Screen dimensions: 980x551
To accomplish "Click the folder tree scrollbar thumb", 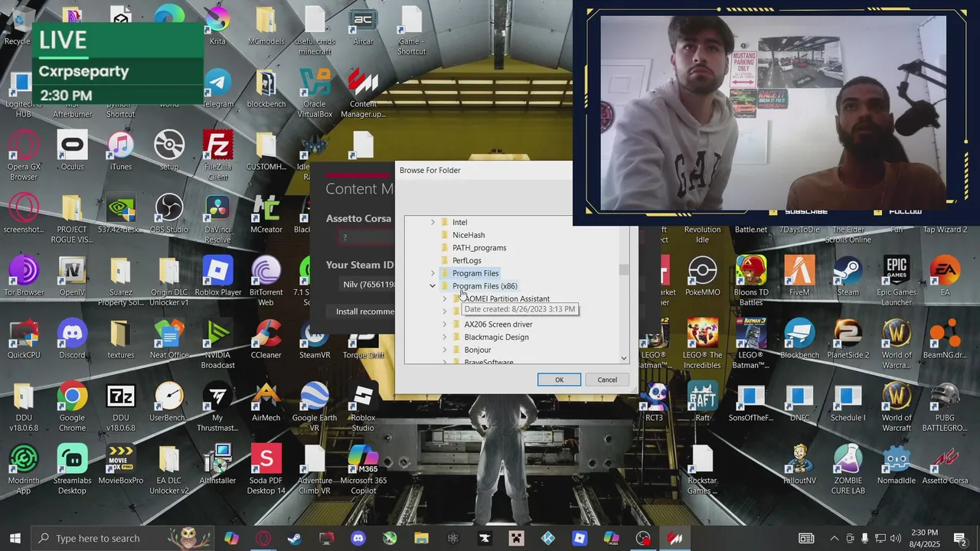I will pyautogui.click(x=624, y=269).
